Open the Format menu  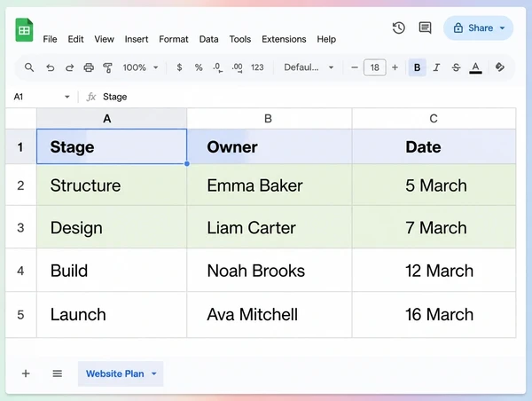click(x=174, y=39)
